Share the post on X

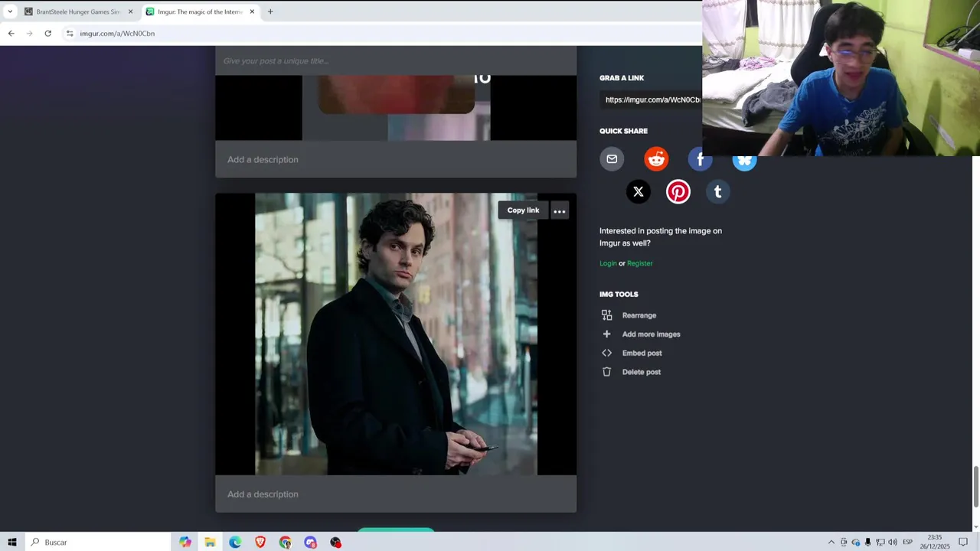point(639,192)
